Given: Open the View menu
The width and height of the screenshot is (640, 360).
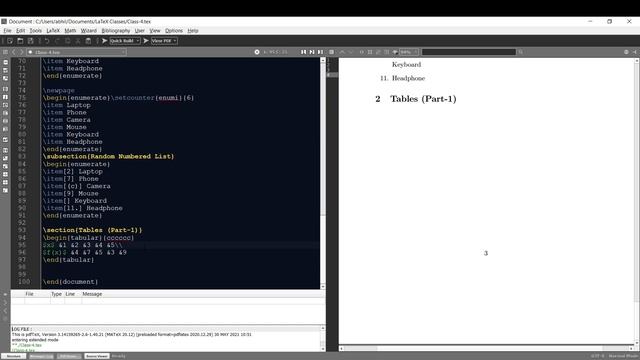Looking at the screenshot, I should point(155,31).
